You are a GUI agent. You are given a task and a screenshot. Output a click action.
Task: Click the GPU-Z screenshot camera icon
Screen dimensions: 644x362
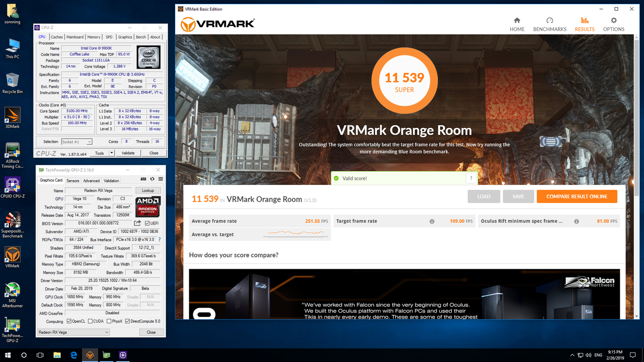pyautogui.click(x=143, y=179)
